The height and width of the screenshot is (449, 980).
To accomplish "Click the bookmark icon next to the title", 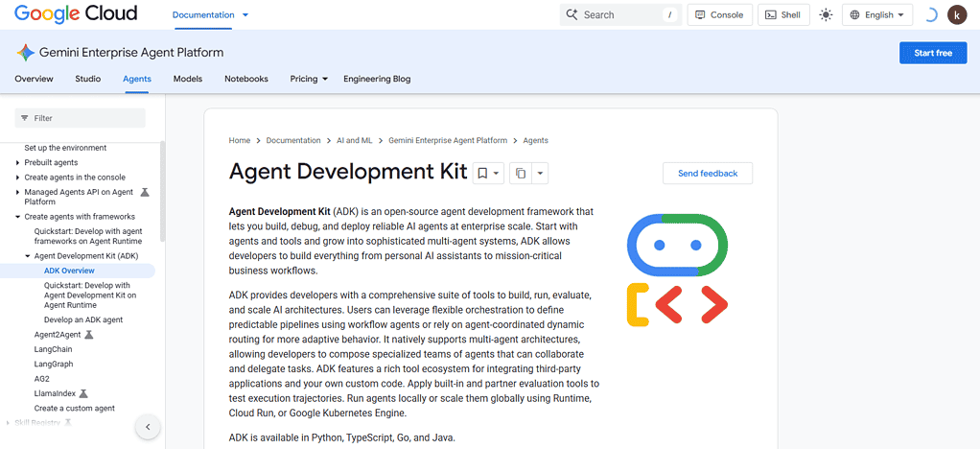I will (x=482, y=174).
